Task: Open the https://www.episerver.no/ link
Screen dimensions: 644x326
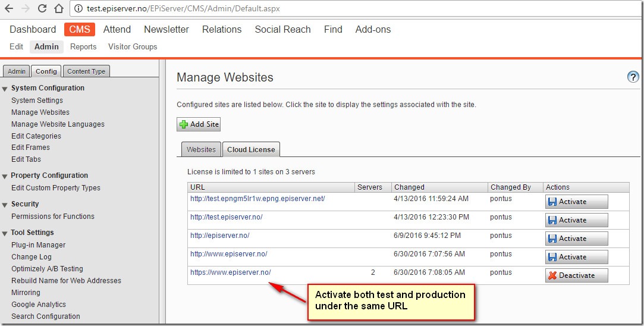Action: click(230, 272)
